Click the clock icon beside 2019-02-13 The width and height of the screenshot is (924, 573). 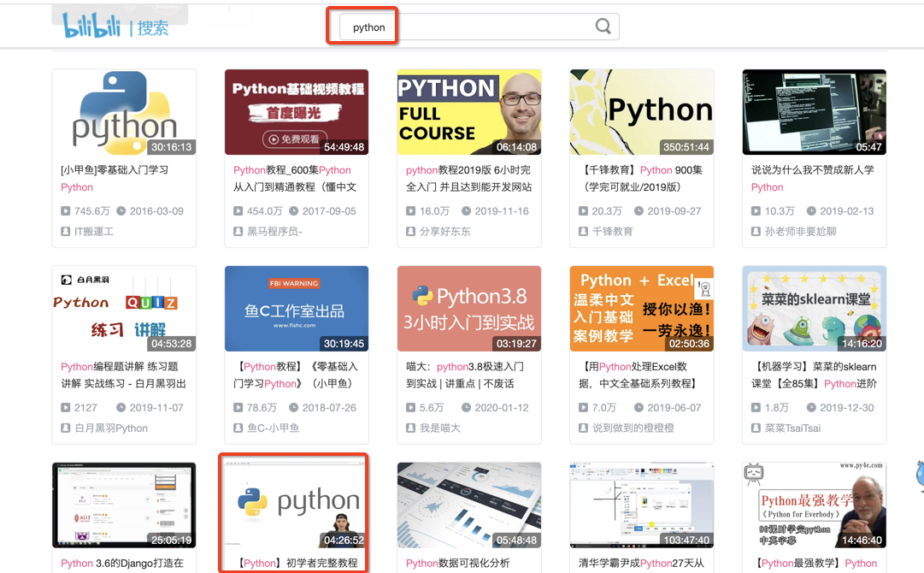(811, 211)
